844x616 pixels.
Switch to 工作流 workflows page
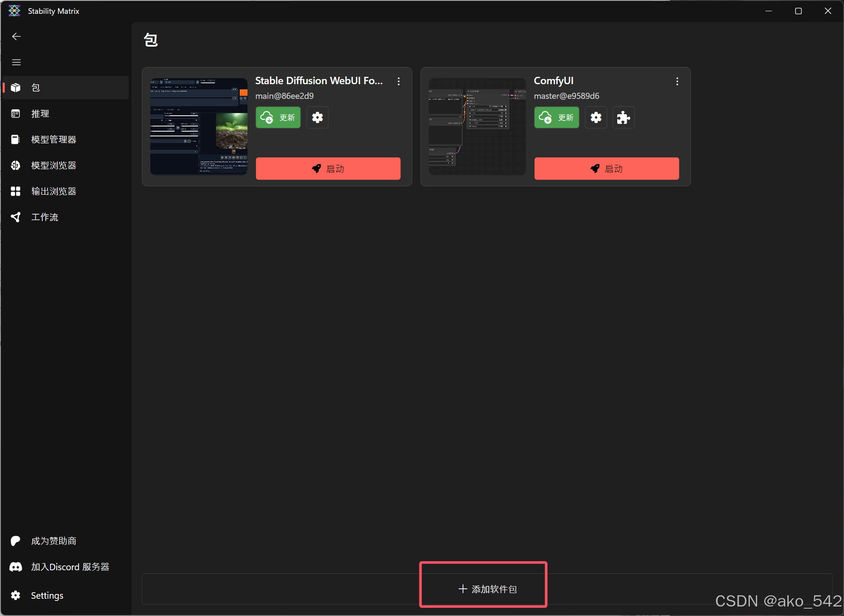pyautogui.click(x=66, y=217)
